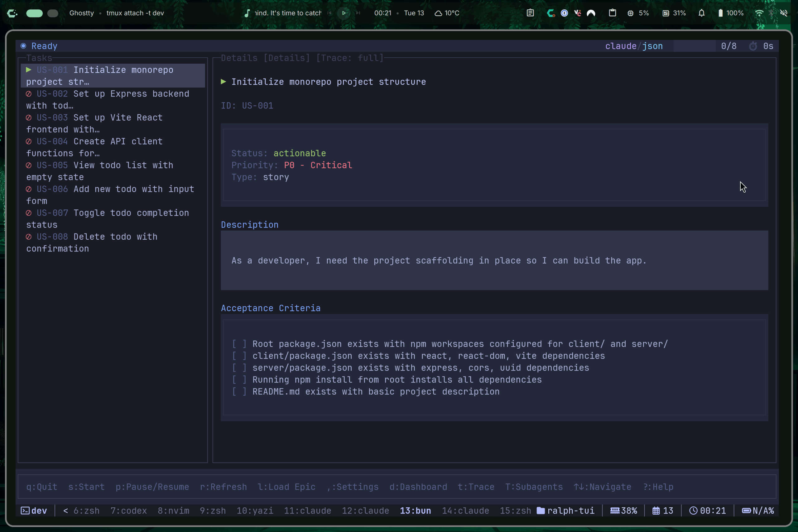Image resolution: width=798 pixels, height=532 pixels.
Task: Click the Wi-Fi status icon
Action: 759,13
